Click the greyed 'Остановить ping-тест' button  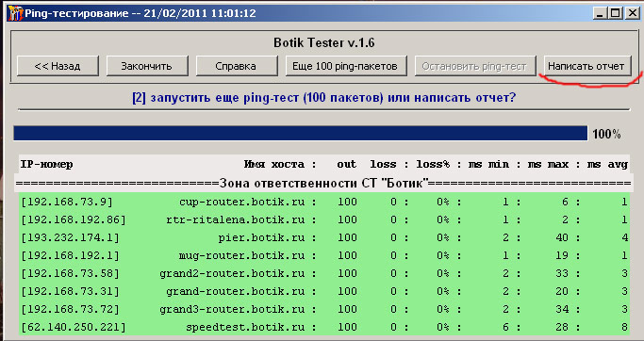click(474, 66)
